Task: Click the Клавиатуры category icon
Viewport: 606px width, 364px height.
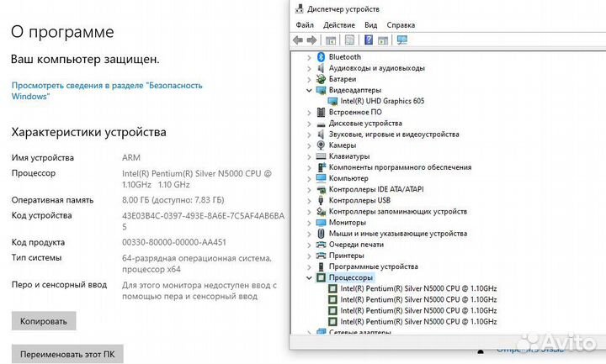Action: tap(321, 156)
